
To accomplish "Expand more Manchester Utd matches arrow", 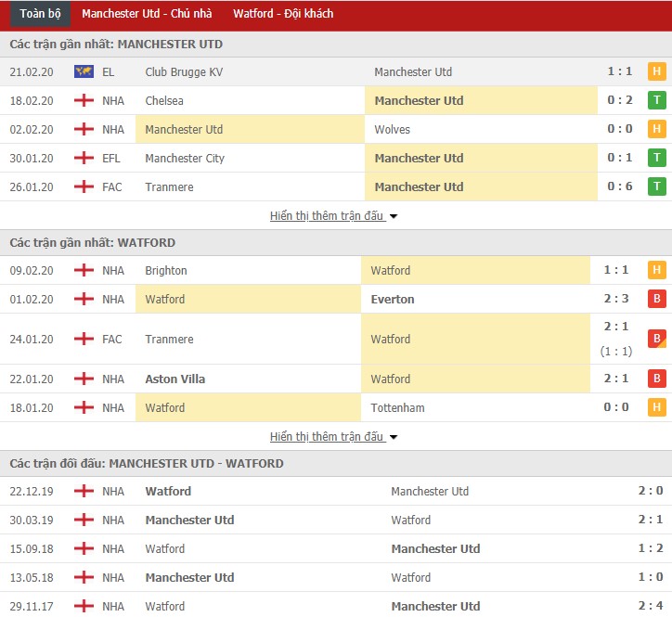I will click(x=394, y=216).
